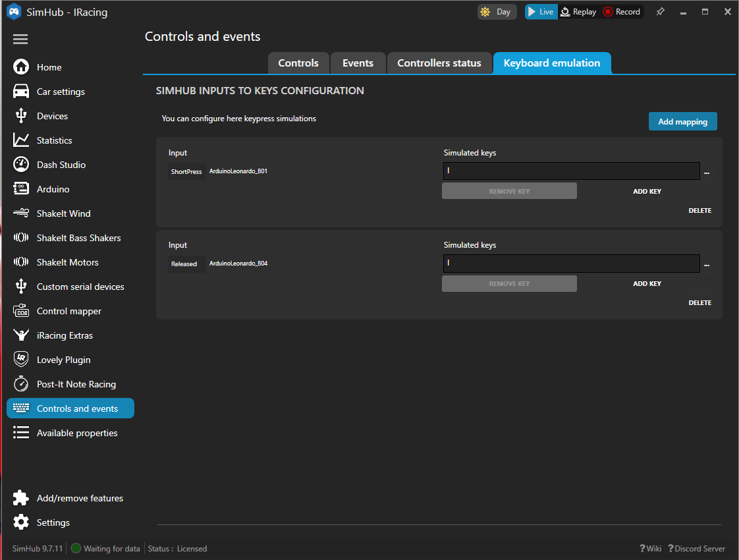Click the Add mapping button
This screenshot has width=739, height=560.
click(682, 122)
